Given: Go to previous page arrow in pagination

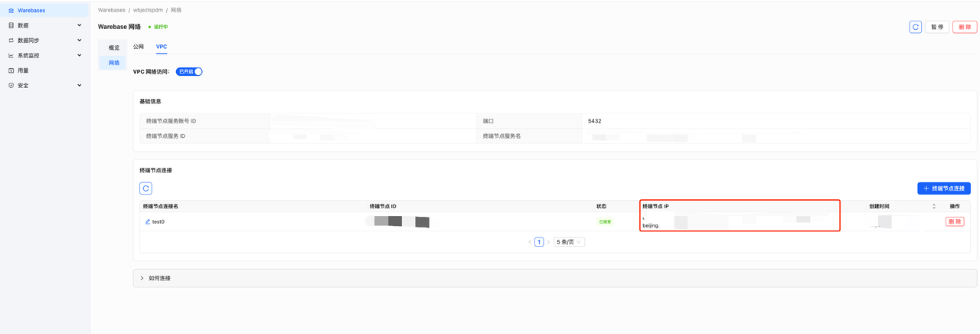Looking at the screenshot, I should [x=529, y=242].
